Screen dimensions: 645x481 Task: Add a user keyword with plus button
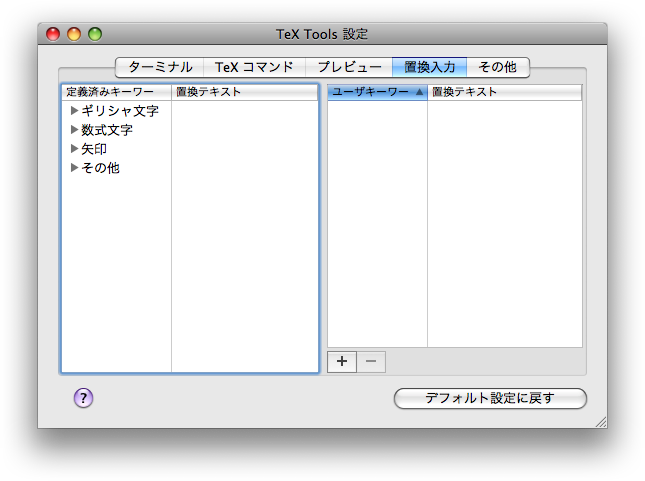click(x=342, y=362)
